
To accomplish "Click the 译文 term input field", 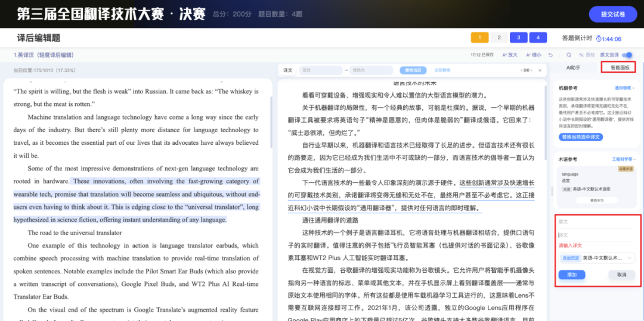I will pyautogui.click(x=596, y=235).
